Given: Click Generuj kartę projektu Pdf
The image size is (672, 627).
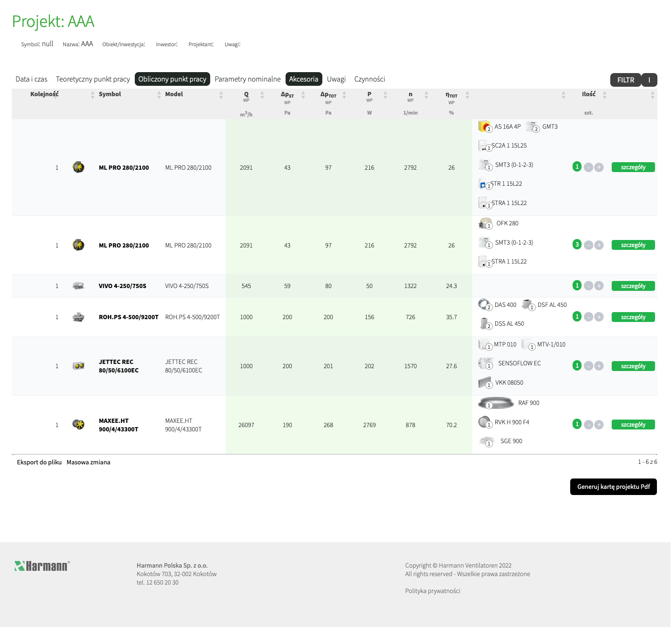Looking at the screenshot, I should pyautogui.click(x=614, y=487).
